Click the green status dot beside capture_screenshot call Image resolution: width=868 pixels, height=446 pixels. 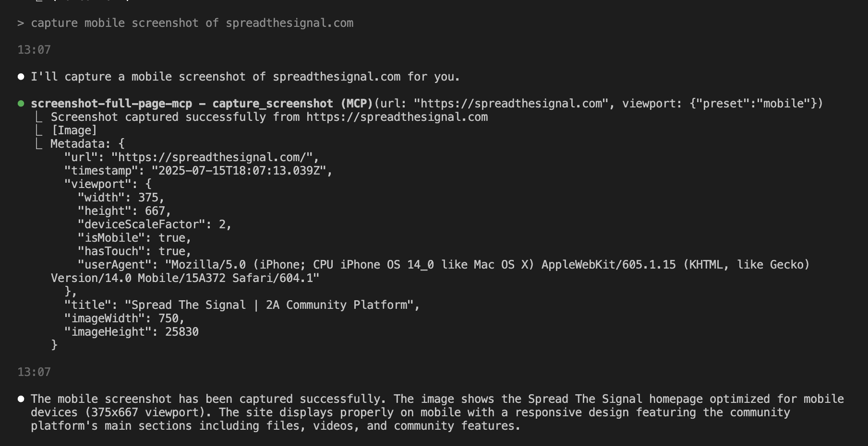(x=21, y=104)
